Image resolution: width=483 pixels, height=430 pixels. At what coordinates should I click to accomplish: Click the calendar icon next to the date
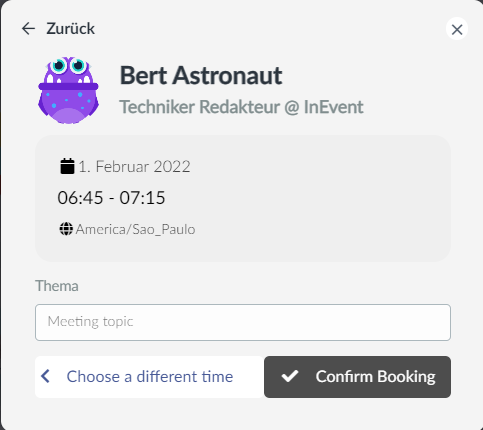(67, 166)
